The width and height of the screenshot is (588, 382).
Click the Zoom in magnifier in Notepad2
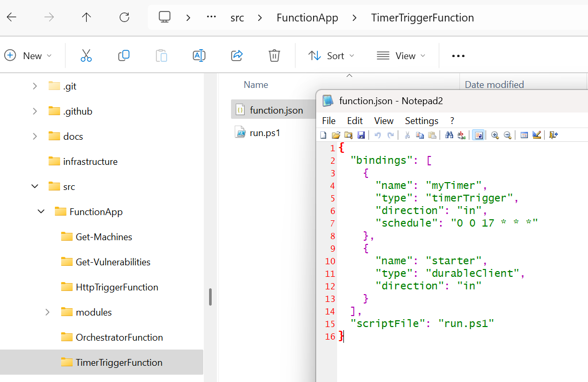495,135
